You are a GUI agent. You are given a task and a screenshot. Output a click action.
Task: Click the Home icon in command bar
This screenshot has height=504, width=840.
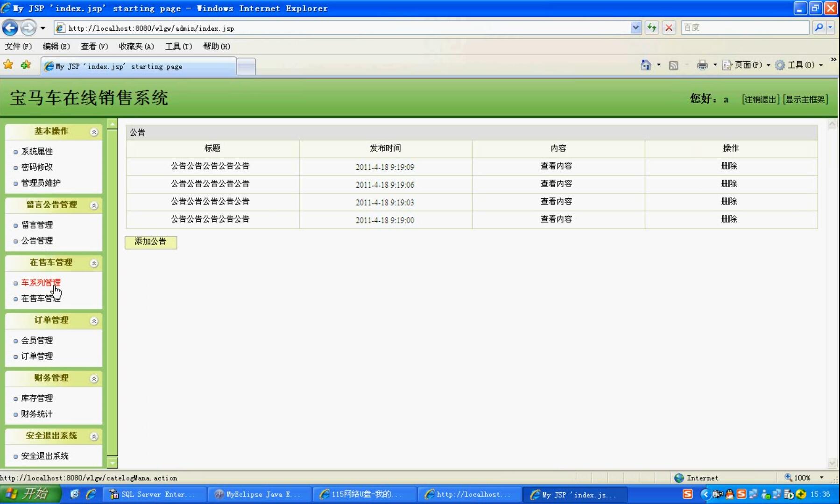click(x=646, y=65)
